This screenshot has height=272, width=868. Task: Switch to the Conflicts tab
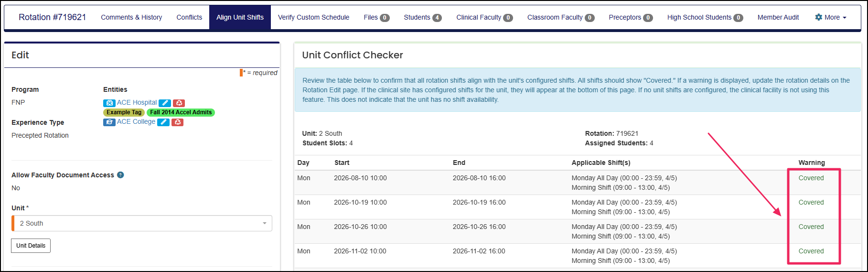[x=189, y=17]
